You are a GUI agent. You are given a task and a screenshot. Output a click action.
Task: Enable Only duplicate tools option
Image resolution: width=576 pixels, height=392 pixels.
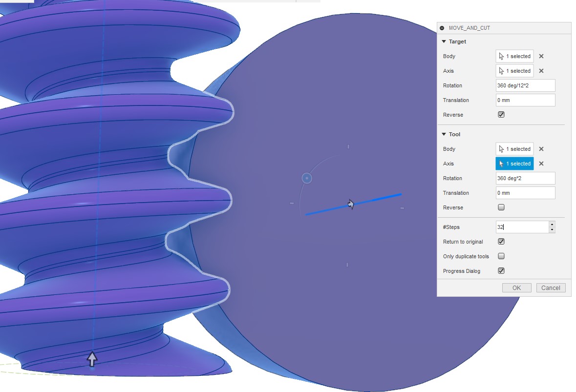(x=501, y=256)
